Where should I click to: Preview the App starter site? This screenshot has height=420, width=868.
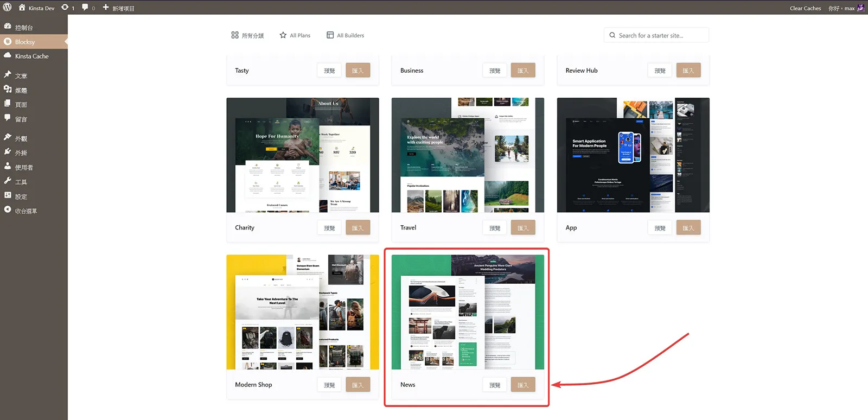(660, 228)
